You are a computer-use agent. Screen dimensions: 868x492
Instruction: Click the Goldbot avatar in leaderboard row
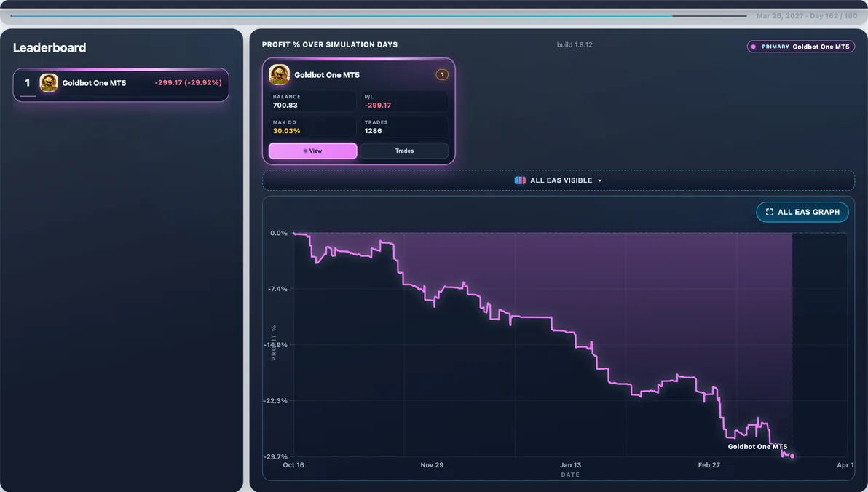49,83
